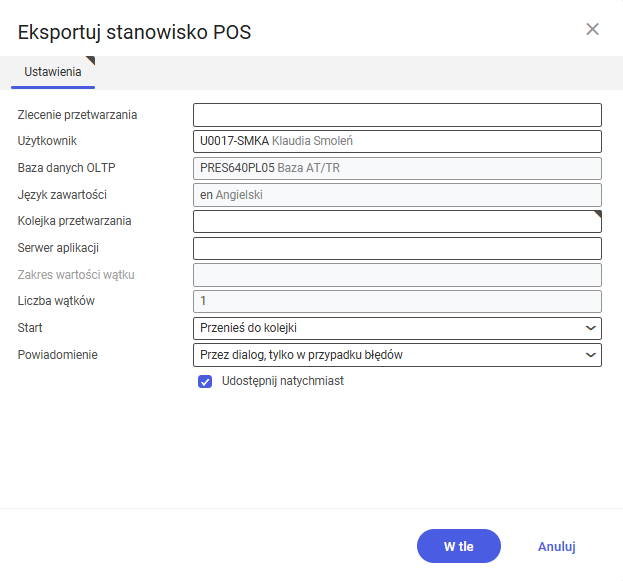
Task: Click the Język zawartości label
Action: point(62,195)
